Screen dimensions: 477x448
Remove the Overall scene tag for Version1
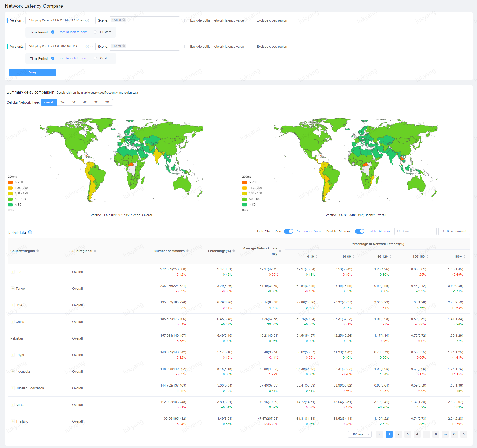point(124,20)
